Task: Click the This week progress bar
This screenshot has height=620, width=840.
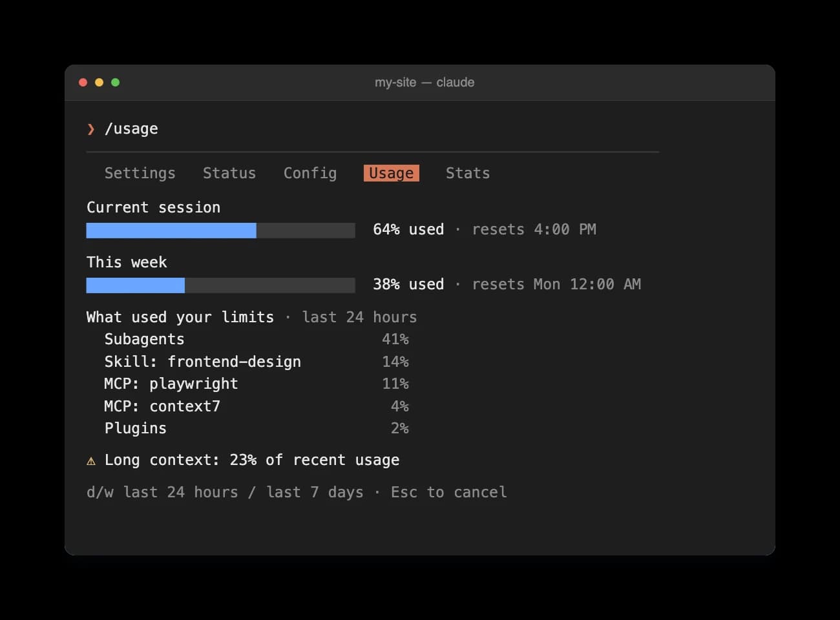Action: click(x=220, y=285)
